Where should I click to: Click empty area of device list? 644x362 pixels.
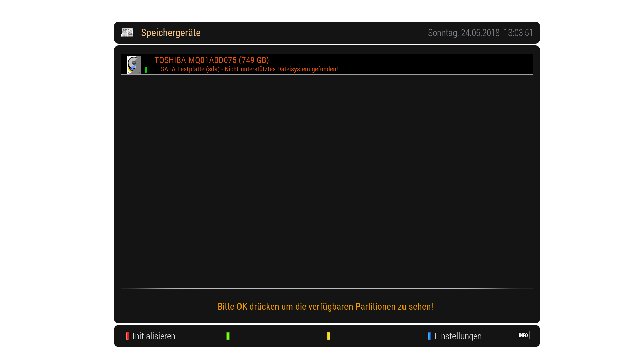327,181
